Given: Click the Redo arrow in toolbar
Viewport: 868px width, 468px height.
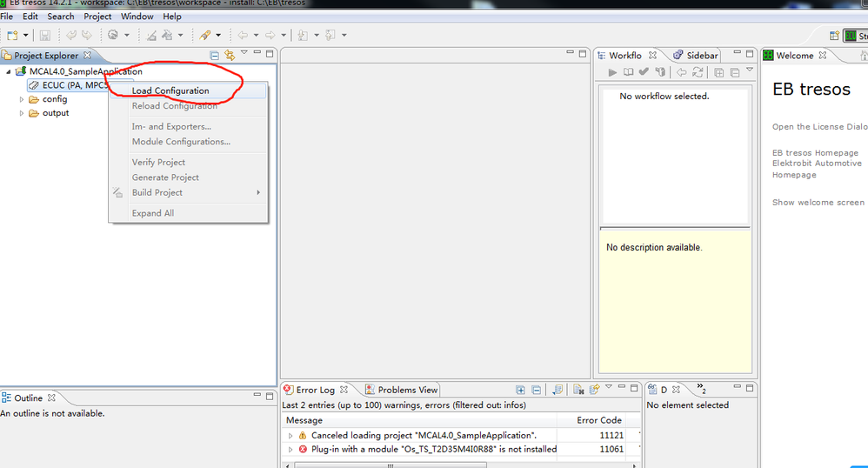Looking at the screenshot, I should [87, 36].
